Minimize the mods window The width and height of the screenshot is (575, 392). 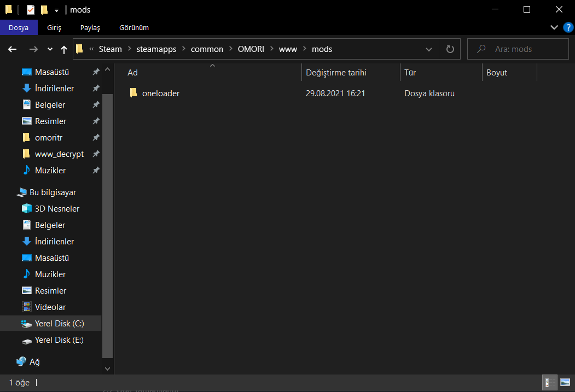495,9
